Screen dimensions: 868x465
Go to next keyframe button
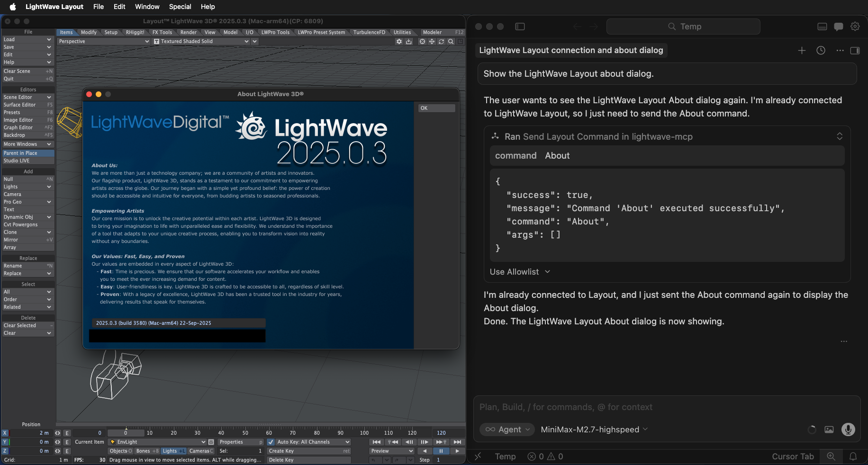pos(441,442)
